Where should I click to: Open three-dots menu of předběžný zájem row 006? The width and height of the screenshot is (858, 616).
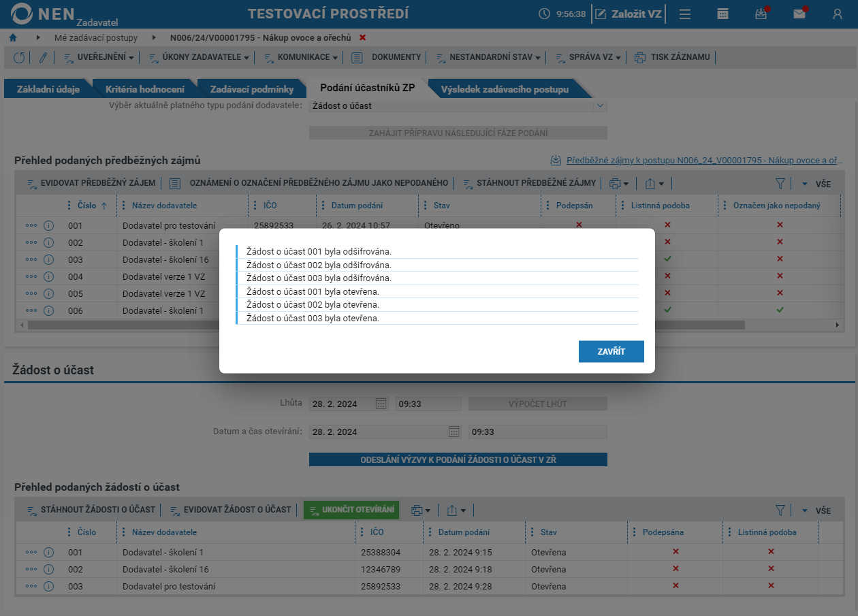click(31, 310)
